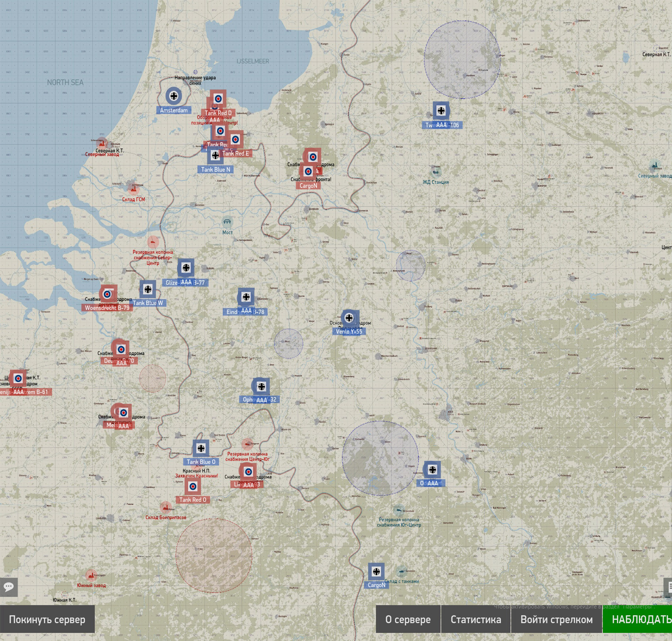672x641 pixels.
Task: Open the chat bubble icon
Action: [9, 586]
